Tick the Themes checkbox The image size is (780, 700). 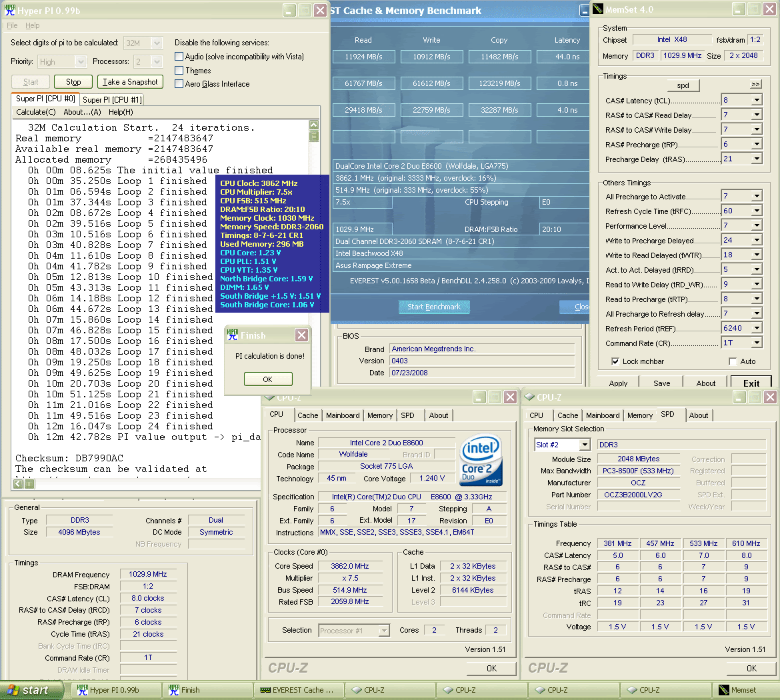(x=179, y=70)
